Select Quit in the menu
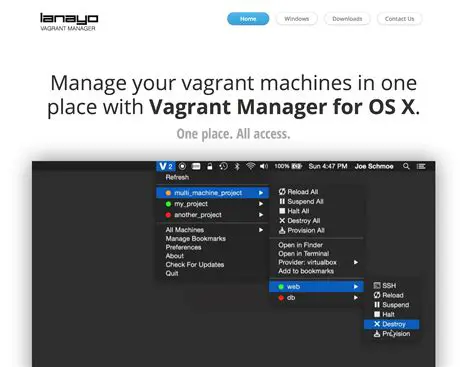The height and width of the screenshot is (367, 474). click(172, 273)
